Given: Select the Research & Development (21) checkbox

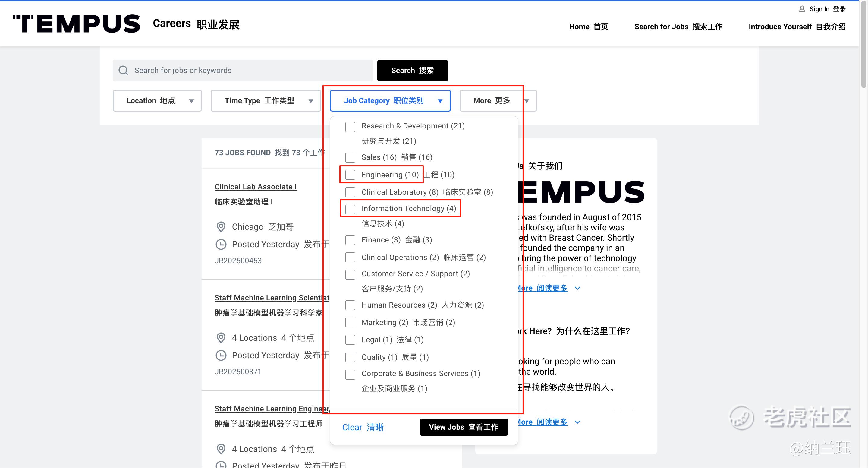Looking at the screenshot, I should pyautogui.click(x=350, y=127).
